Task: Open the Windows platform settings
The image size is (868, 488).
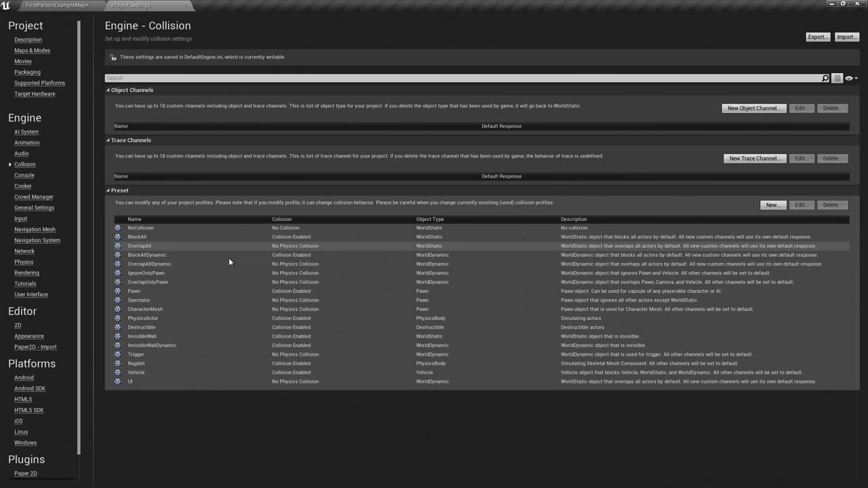Action: click(25, 443)
